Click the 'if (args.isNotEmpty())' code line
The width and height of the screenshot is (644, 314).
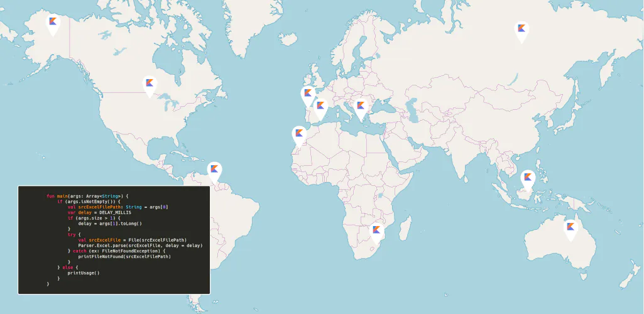point(89,202)
